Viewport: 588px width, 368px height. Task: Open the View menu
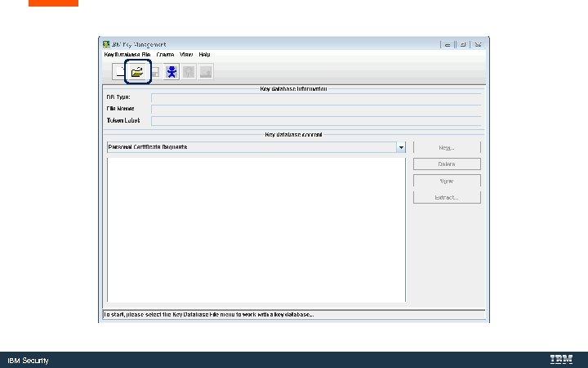[x=186, y=55]
